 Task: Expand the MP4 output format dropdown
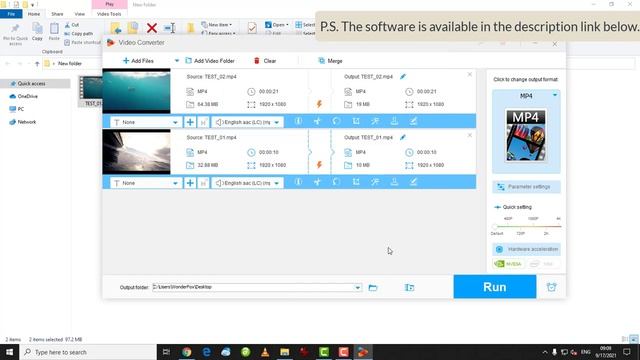tap(555, 96)
